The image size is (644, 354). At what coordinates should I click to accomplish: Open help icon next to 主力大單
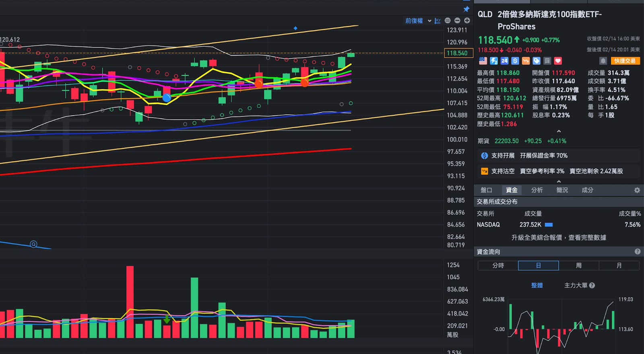[x=592, y=286]
